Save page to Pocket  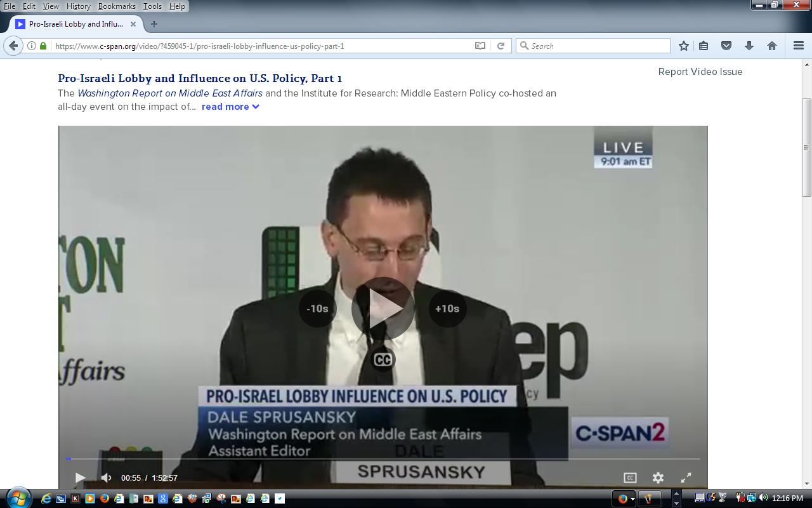[726, 46]
